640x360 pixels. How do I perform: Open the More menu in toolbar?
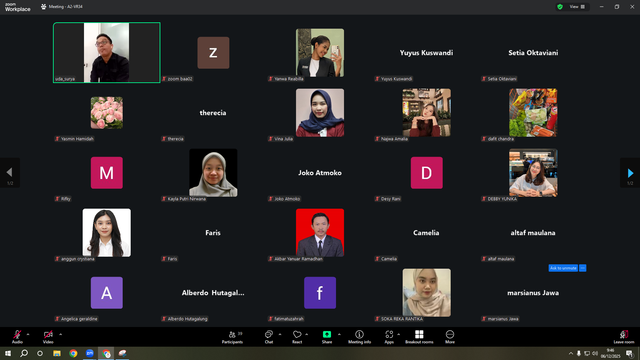point(450,337)
